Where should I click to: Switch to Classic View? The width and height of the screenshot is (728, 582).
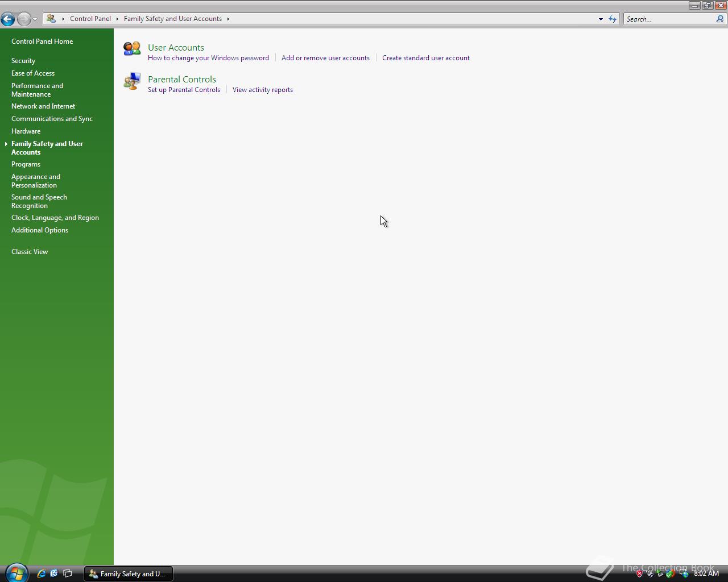click(x=30, y=252)
